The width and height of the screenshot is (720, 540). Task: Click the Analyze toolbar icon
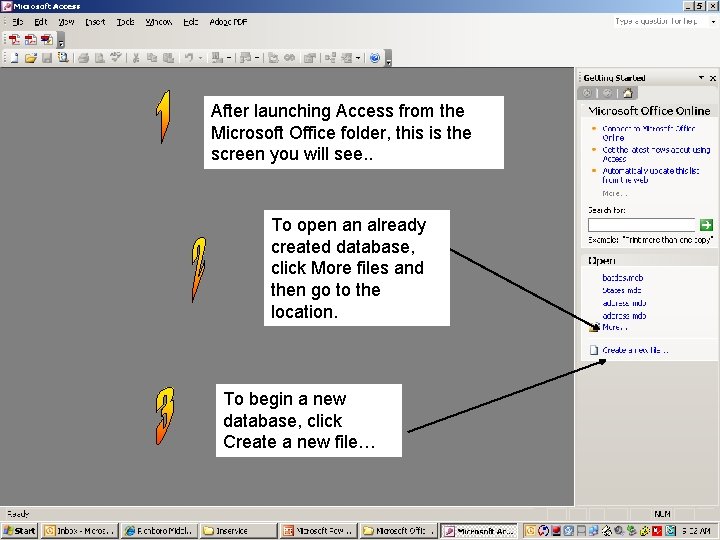(246, 58)
